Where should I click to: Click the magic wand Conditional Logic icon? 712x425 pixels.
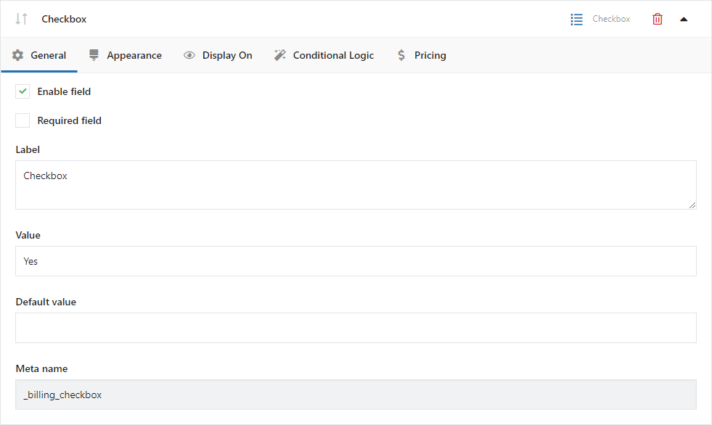pyautogui.click(x=280, y=55)
